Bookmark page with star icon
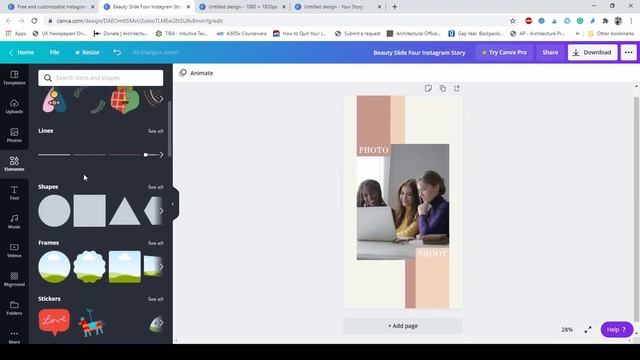 [x=513, y=21]
